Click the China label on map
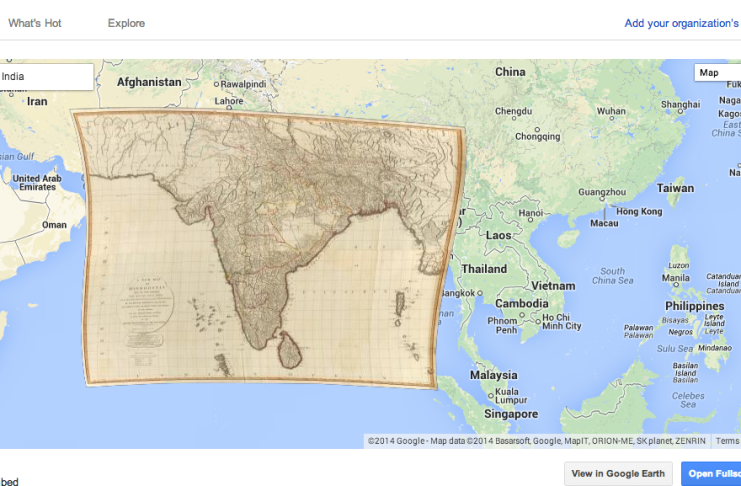The height and width of the screenshot is (486, 741). 510,72
